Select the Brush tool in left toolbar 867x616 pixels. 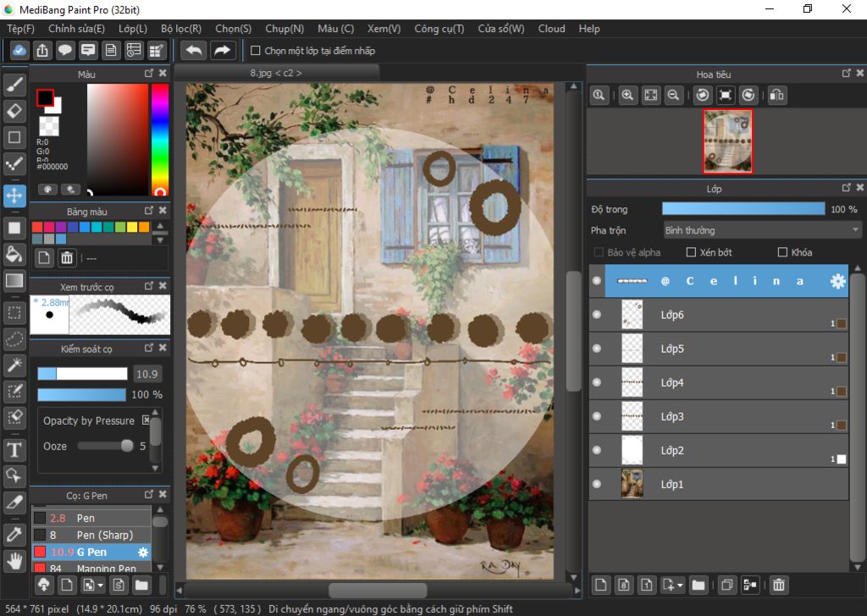(x=14, y=85)
